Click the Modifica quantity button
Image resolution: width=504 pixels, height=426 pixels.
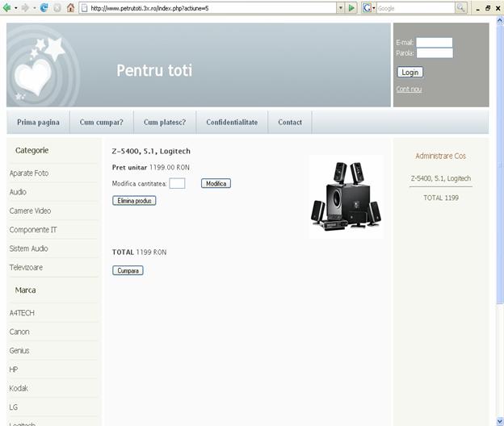coord(216,184)
